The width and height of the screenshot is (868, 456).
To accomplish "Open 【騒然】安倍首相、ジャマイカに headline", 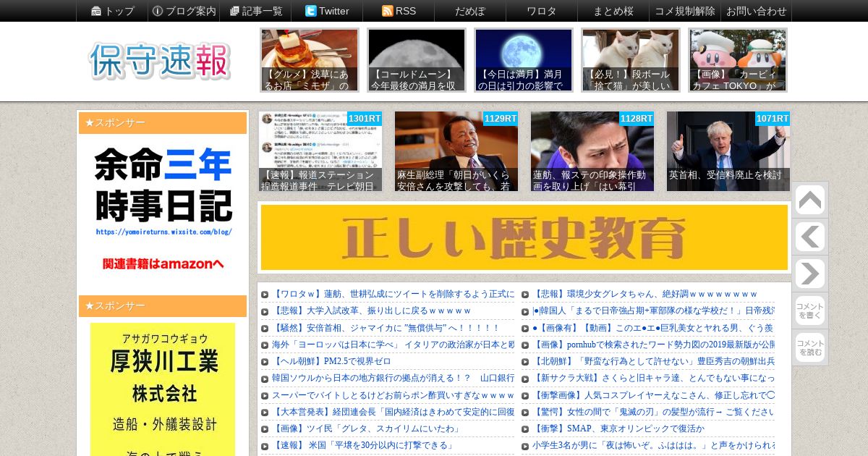I will [x=385, y=328].
